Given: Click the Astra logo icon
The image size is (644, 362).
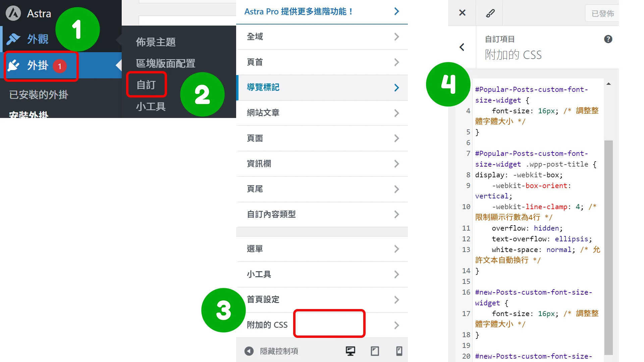Looking at the screenshot, I should point(13,13).
